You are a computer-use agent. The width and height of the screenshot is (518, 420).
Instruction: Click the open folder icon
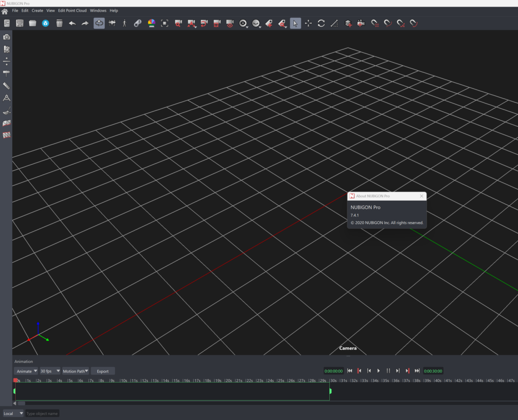click(32, 23)
